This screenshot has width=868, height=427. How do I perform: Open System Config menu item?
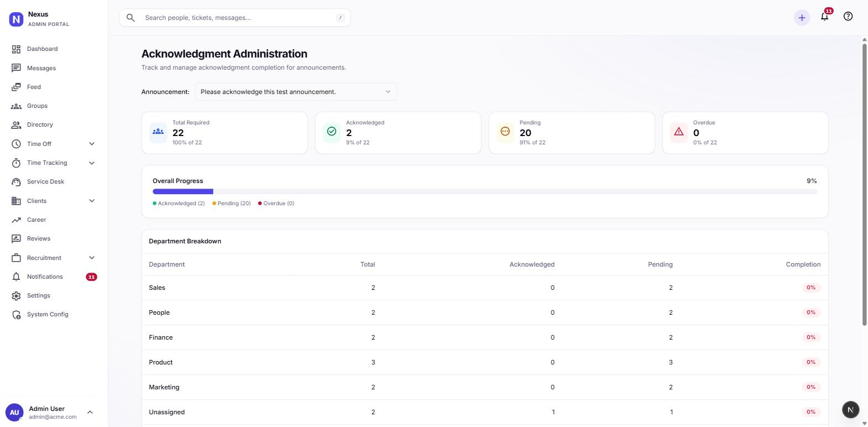coord(54,314)
